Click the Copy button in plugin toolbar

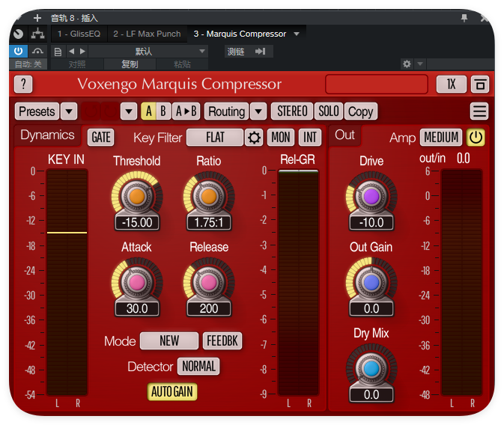(361, 111)
